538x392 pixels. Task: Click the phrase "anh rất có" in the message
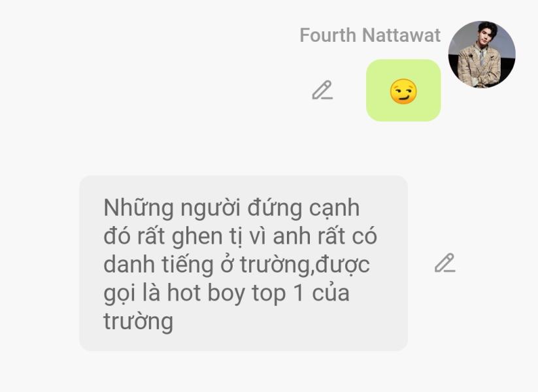(x=325, y=237)
